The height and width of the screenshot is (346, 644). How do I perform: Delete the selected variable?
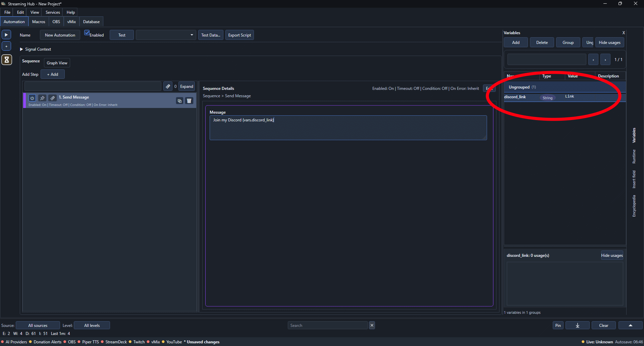coord(542,42)
